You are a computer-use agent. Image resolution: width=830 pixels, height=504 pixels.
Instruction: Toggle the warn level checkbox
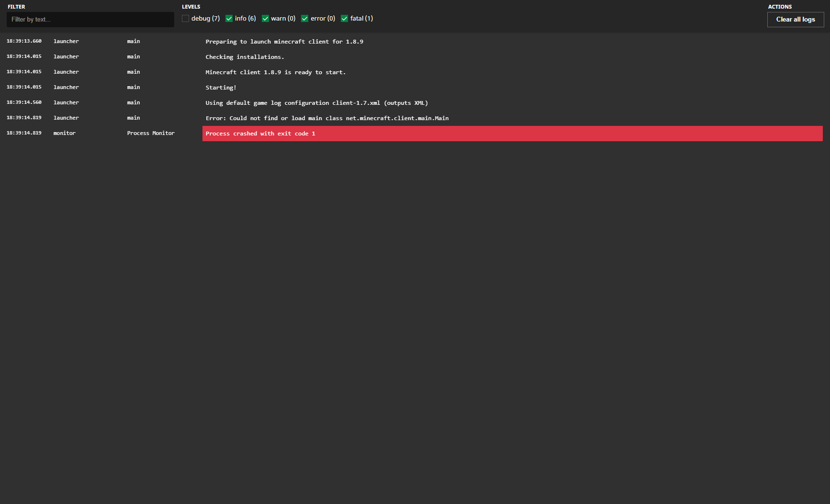[265, 19]
